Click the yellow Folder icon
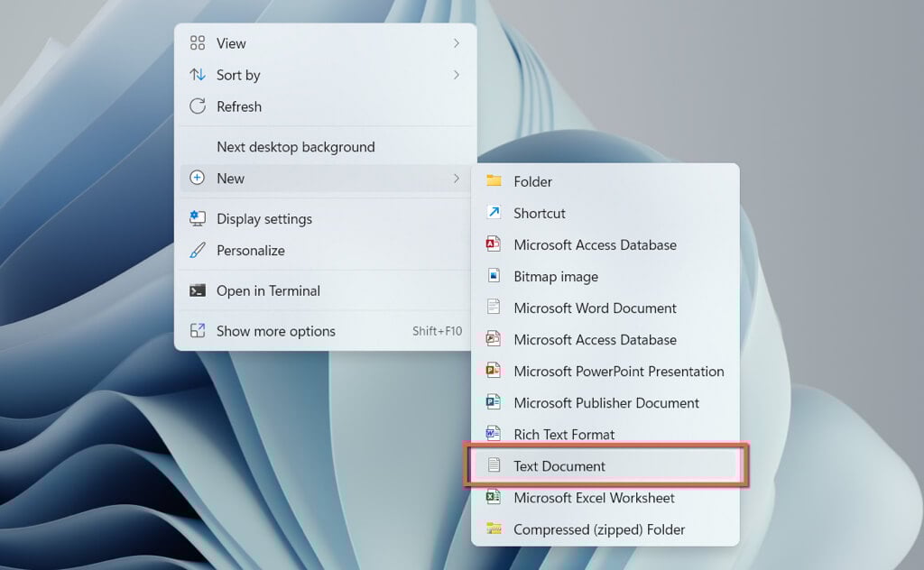The width and height of the screenshot is (924, 570). [x=494, y=180]
